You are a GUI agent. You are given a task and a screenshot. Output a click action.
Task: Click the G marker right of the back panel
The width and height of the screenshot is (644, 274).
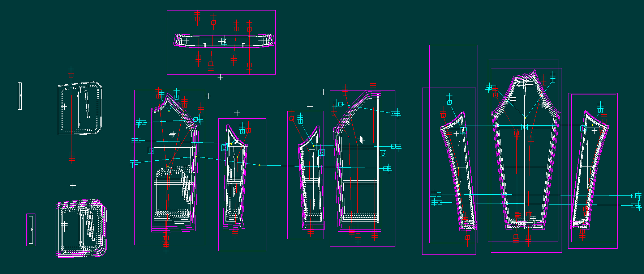(x=383, y=153)
